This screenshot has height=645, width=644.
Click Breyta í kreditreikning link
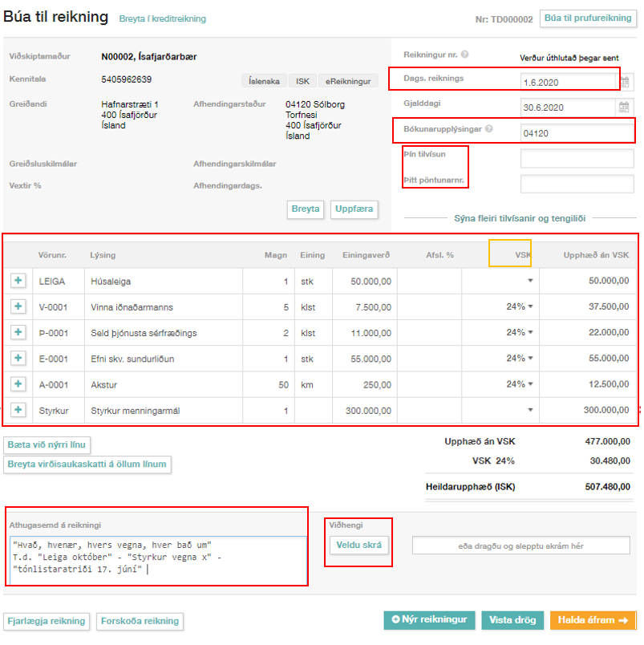pos(162,18)
